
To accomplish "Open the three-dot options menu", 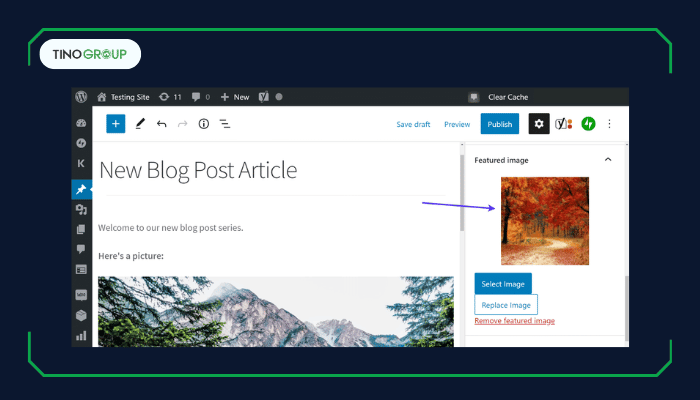I will pyautogui.click(x=610, y=124).
